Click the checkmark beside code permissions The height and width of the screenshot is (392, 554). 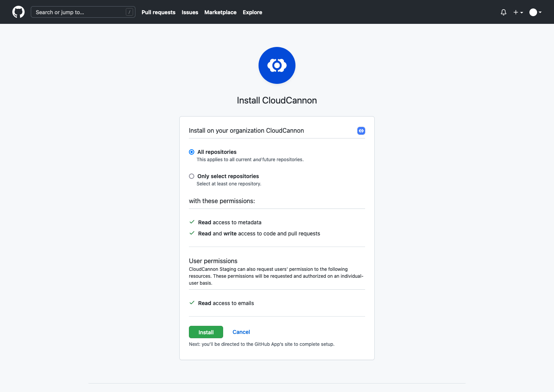(x=192, y=233)
